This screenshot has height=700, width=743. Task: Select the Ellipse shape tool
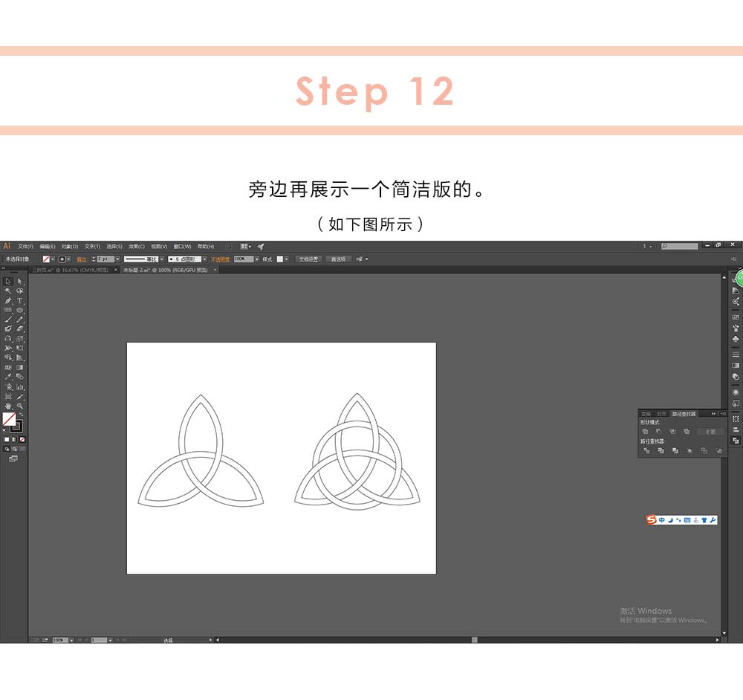pos(20,310)
